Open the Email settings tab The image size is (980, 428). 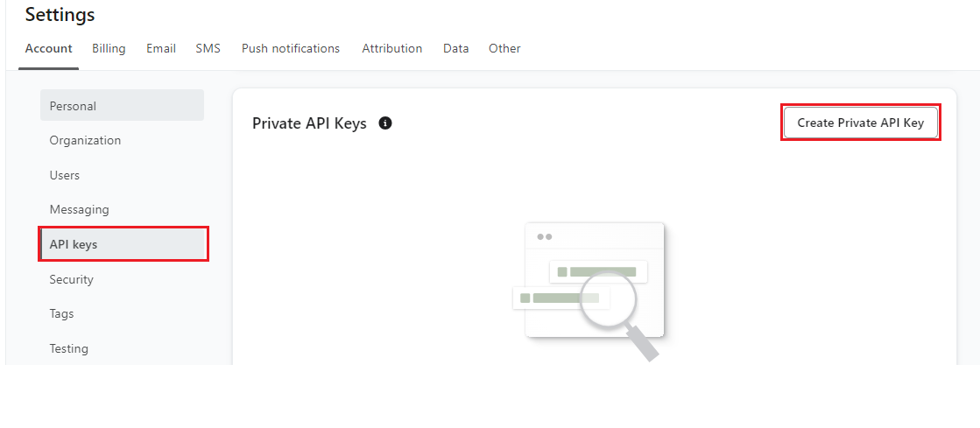click(161, 49)
